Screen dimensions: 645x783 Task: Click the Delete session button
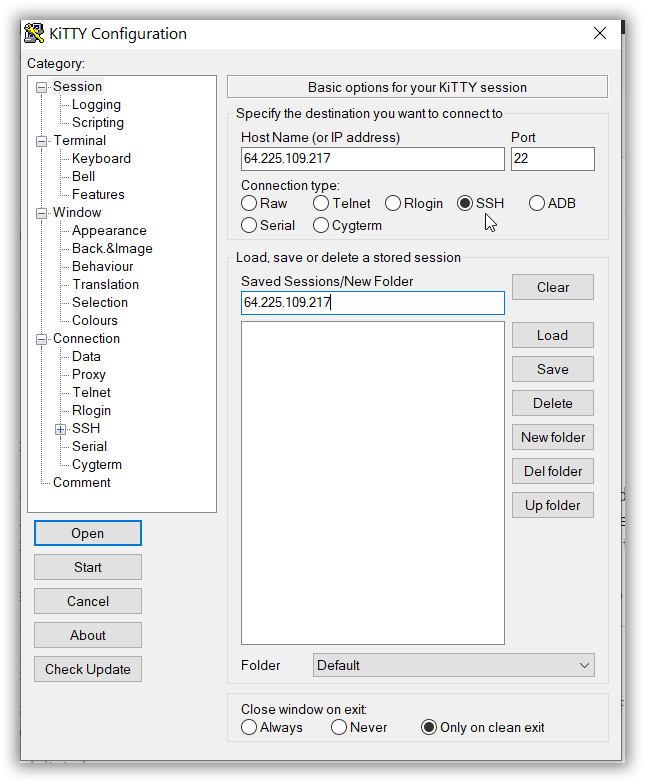pyautogui.click(x=553, y=403)
